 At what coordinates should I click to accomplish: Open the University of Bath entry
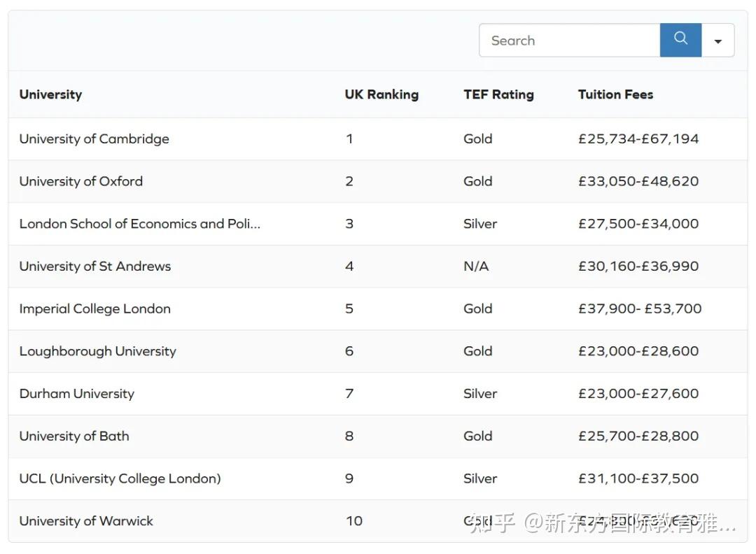[x=74, y=436]
